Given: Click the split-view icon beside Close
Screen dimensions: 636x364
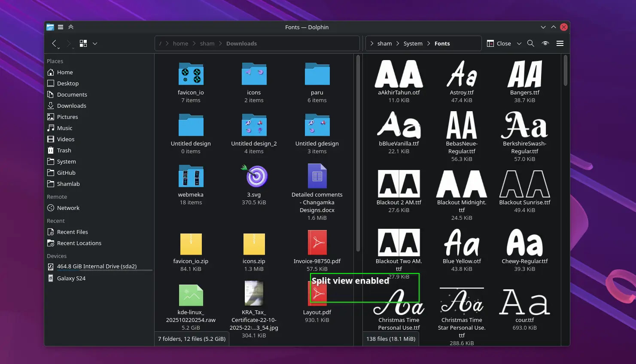Looking at the screenshot, I should (x=490, y=43).
